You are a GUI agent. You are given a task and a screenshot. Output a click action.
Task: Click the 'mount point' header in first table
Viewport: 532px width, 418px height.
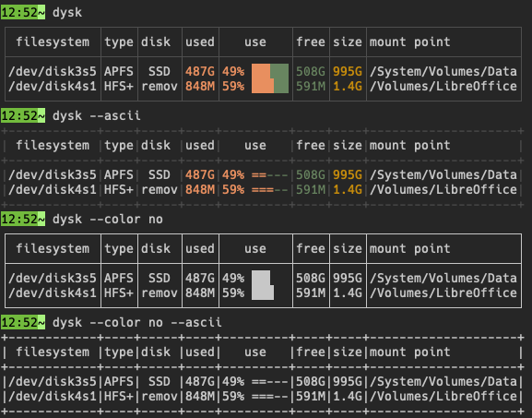[x=410, y=42]
